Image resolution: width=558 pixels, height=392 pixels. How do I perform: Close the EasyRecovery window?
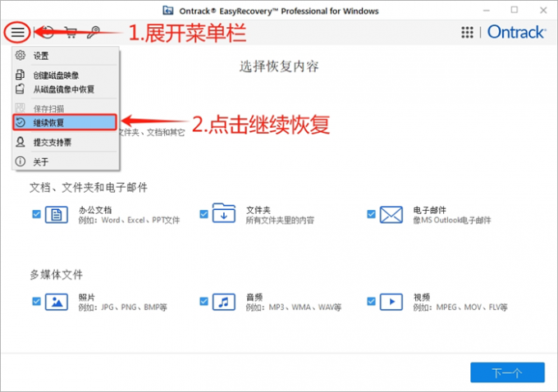tap(543, 10)
